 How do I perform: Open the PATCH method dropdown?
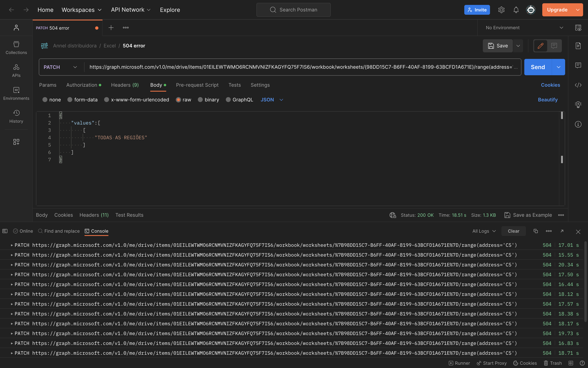pos(60,67)
